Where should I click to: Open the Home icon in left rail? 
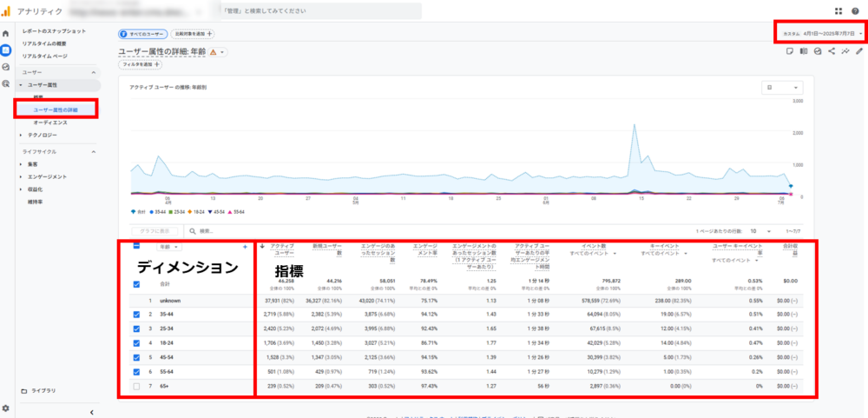coord(6,34)
